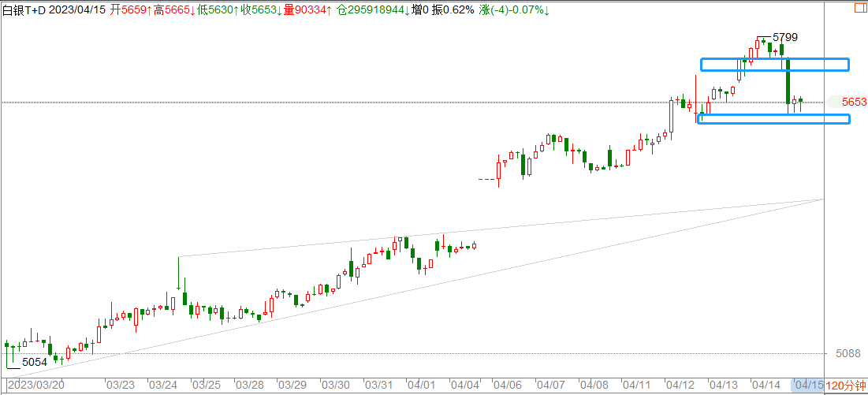
Task: Click the 03/31 date axis label
Action: pos(378,385)
